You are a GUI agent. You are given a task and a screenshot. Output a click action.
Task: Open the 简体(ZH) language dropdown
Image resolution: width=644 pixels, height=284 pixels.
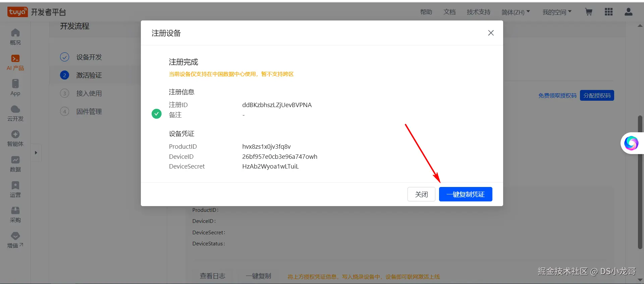516,12
